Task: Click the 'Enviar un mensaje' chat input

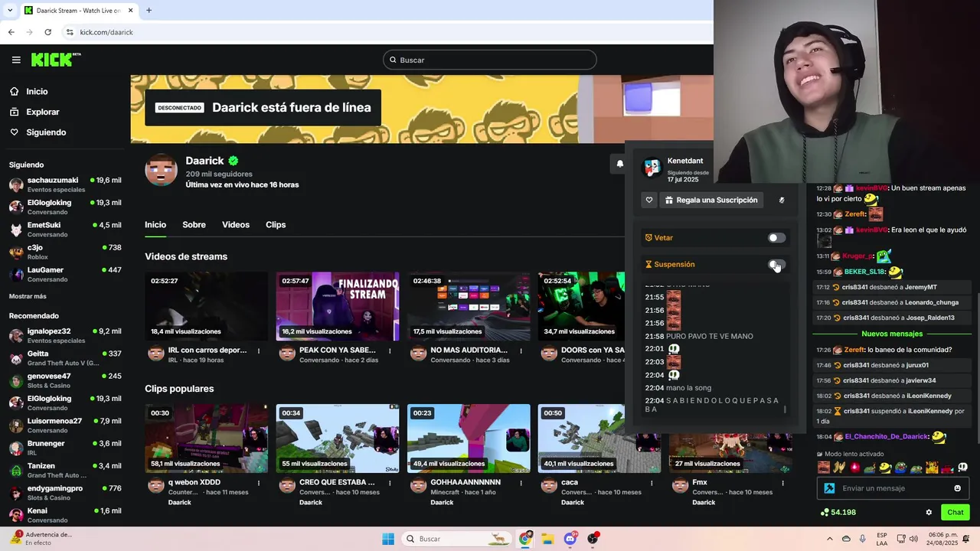Action: [893, 488]
